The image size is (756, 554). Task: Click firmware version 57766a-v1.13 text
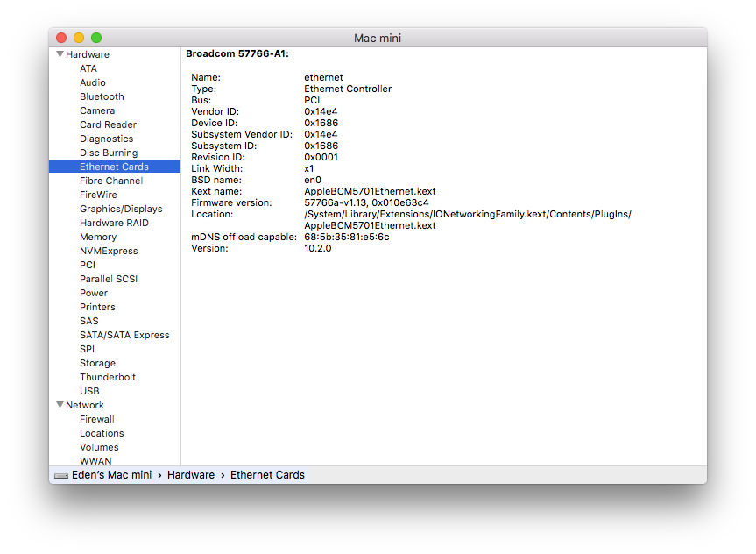tap(336, 202)
